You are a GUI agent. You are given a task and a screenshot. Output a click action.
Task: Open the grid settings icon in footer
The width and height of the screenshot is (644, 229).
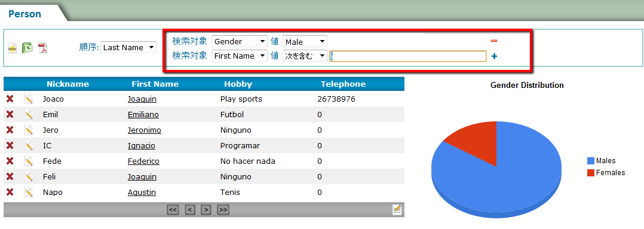[397, 209]
